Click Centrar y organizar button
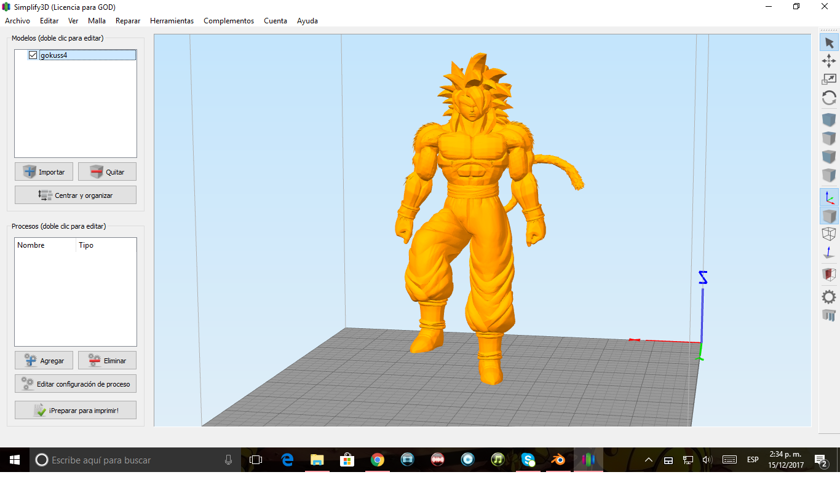 [76, 195]
